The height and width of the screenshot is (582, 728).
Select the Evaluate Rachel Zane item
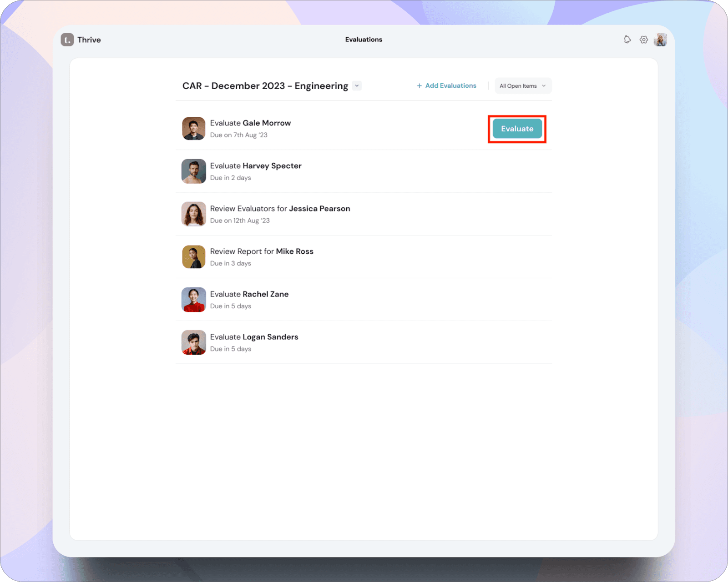click(x=249, y=294)
